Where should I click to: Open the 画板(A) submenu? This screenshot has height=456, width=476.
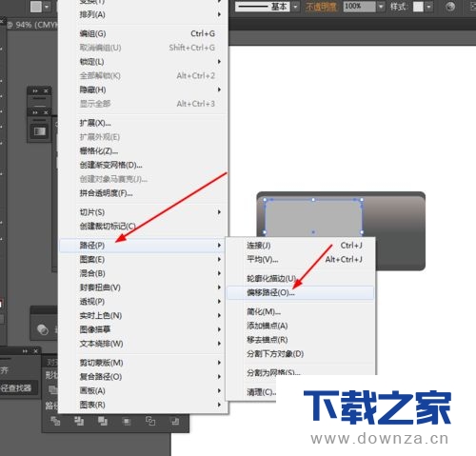[144, 390]
